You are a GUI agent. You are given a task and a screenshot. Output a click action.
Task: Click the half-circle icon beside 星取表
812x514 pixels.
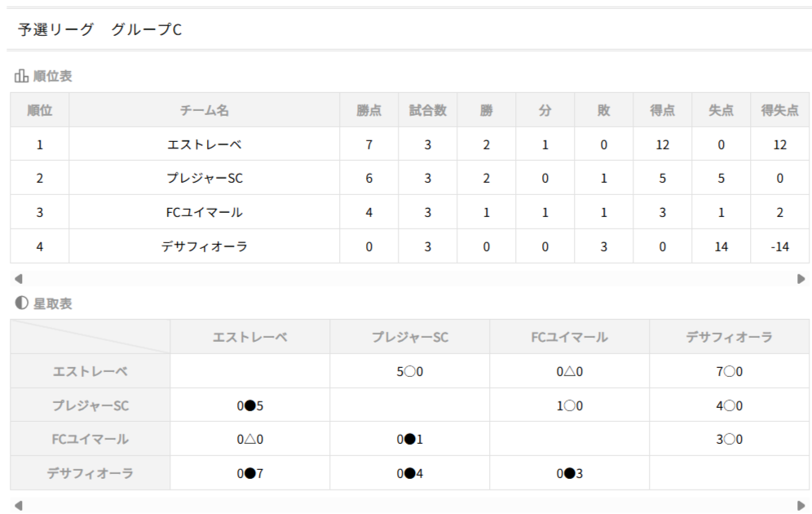tap(21, 304)
